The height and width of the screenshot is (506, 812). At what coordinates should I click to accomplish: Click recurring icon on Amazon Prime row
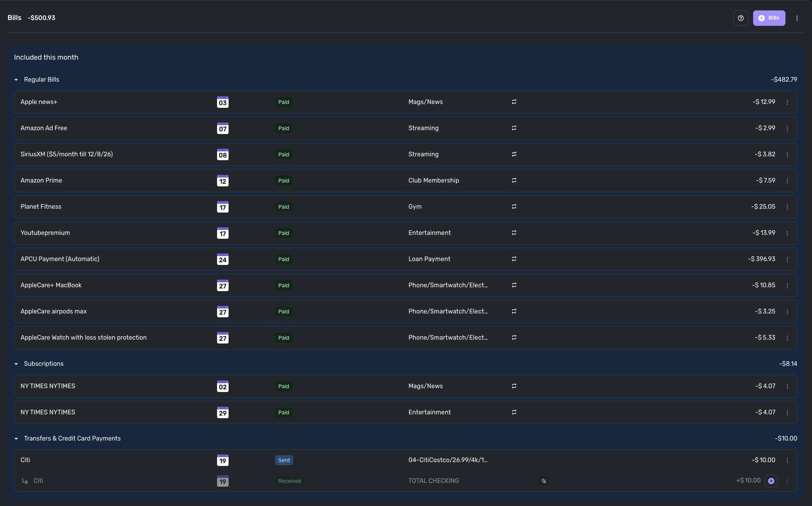tap(514, 181)
